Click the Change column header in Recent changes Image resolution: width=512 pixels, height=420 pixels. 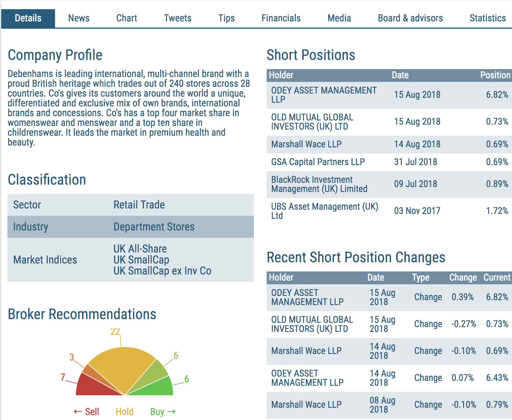(x=463, y=278)
